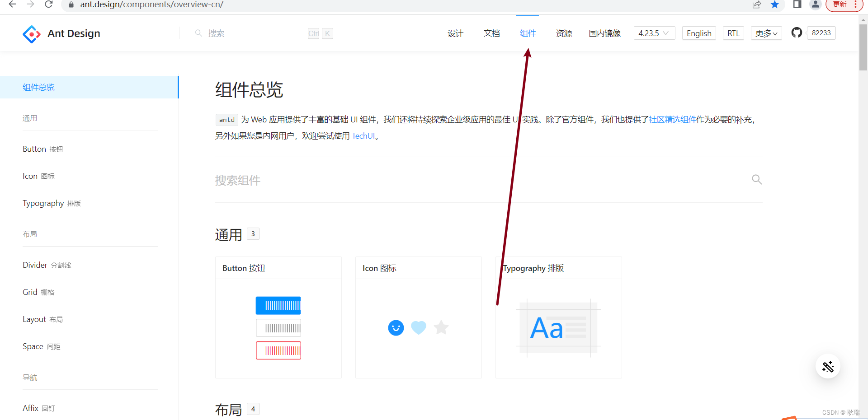Screen dimensions: 868x420
Task: Switch language with English button
Action: (x=699, y=33)
